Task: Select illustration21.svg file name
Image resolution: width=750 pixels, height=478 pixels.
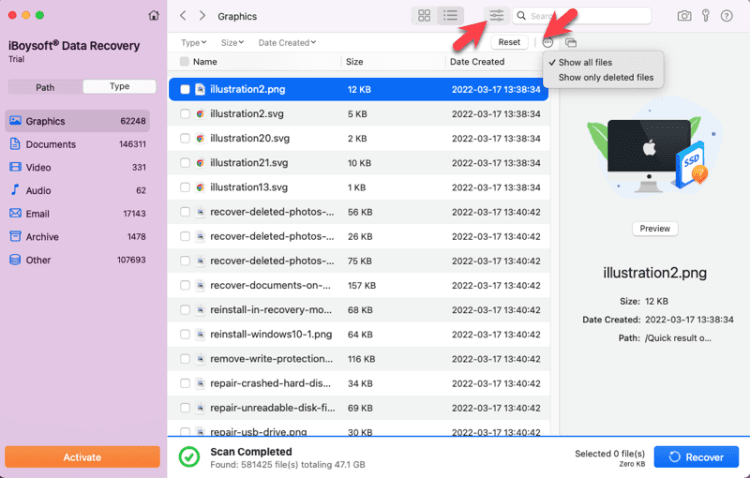Action: tap(249, 163)
